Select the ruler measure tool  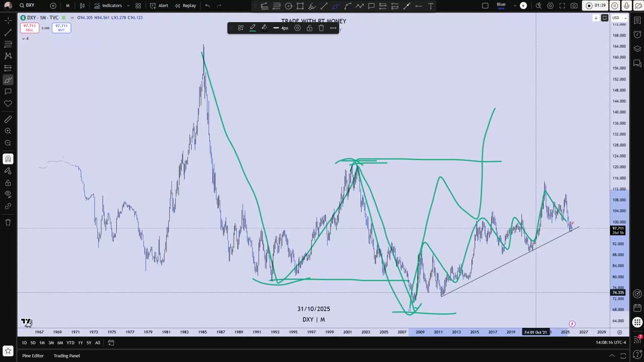pos(8,119)
